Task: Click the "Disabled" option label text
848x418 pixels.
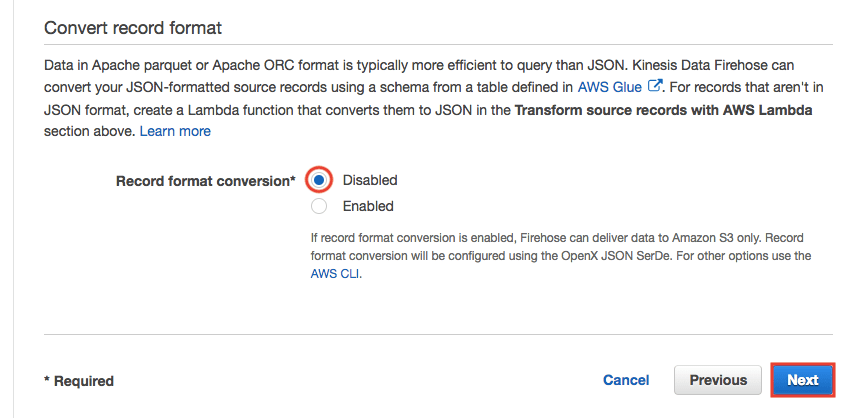Action: coord(370,180)
